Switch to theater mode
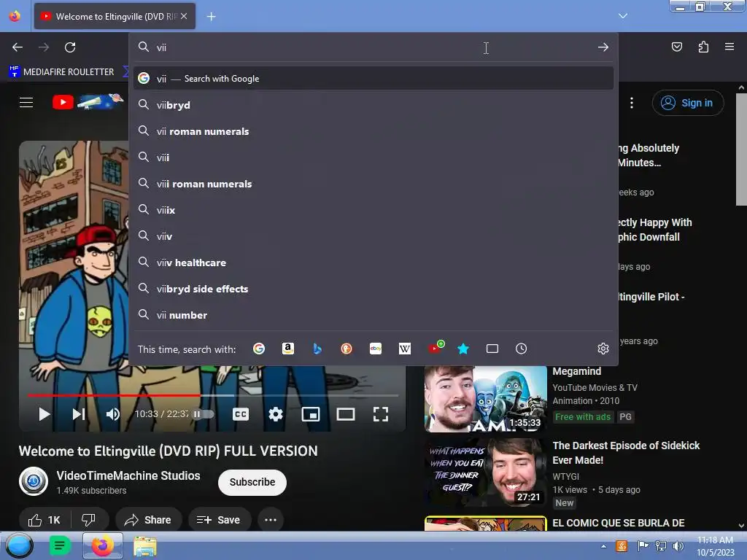 pyautogui.click(x=345, y=414)
